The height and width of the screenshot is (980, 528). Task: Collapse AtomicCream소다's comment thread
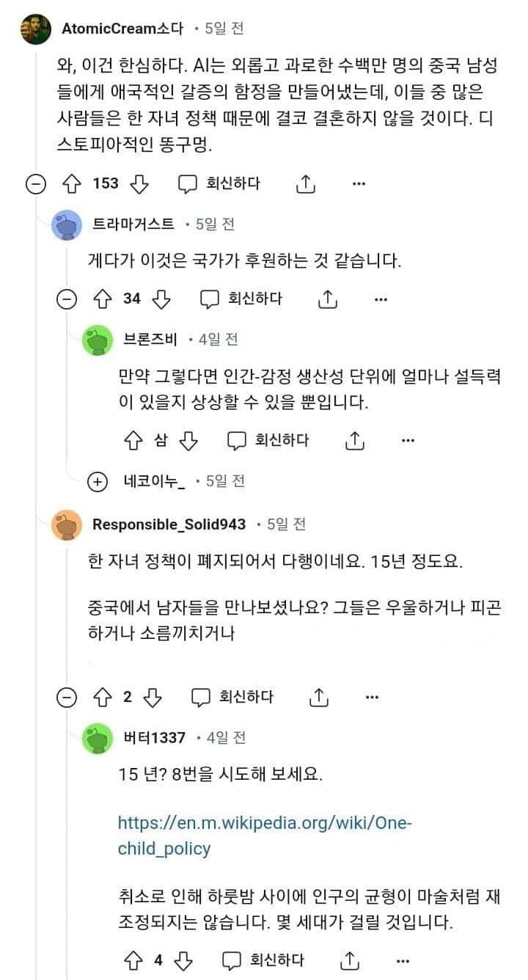pyautogui.click(x=35, y=184)
